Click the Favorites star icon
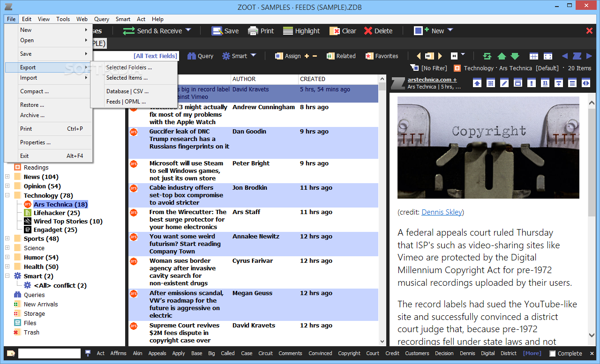This screenshot has width=600, height=364. 369,56
